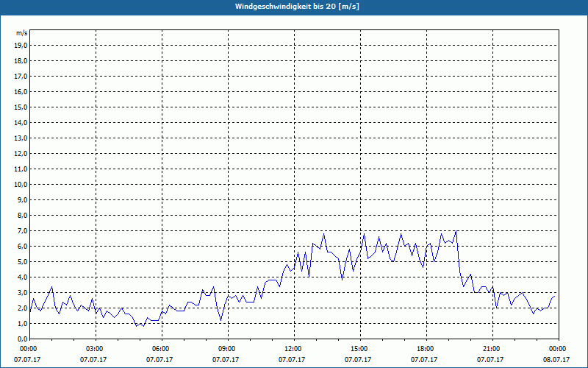Click the 0,0 origin label
This screenshot has height=368, width=588.
[x=22, y=339]
